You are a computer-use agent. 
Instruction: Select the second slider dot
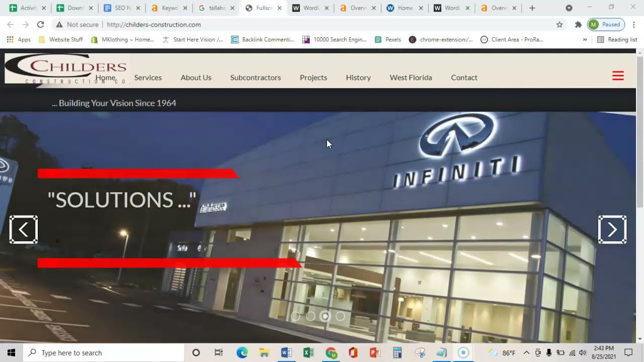[x=310, y=316]
